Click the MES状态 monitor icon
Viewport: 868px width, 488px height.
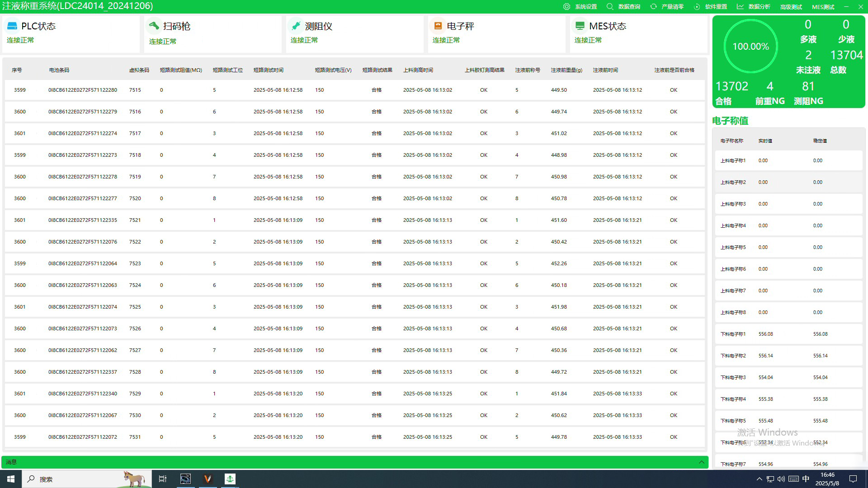coord(580,26)
